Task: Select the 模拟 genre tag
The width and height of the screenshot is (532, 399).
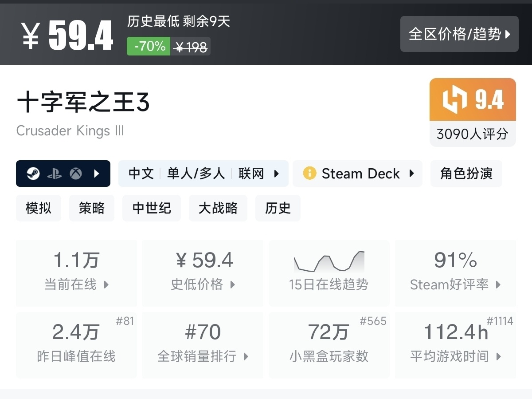Action: (39, 208)
